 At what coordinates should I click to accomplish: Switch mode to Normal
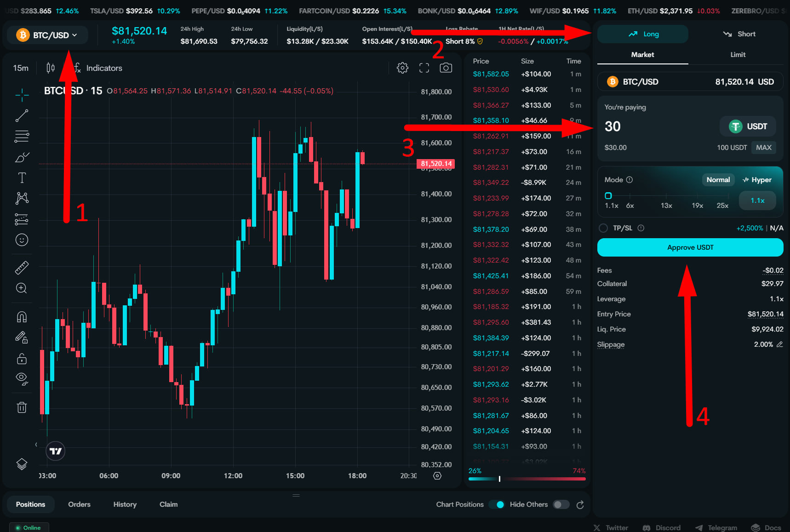pyautogui.click(x=718, y=180)
